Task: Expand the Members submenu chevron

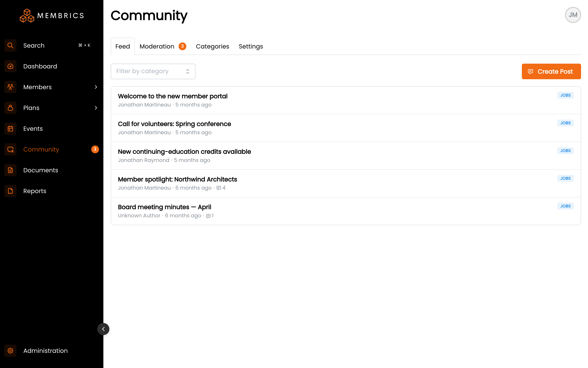Action: [x=96, y=87]
